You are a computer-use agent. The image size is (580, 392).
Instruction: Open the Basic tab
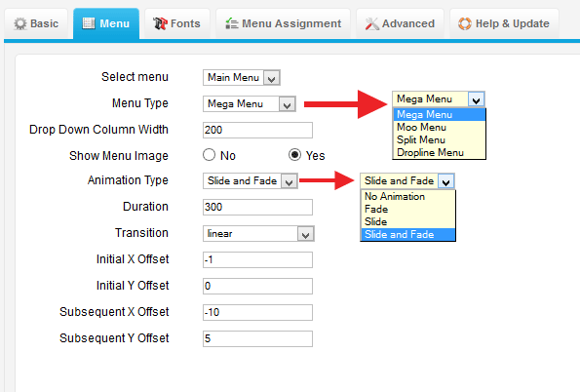click(36, 23)
